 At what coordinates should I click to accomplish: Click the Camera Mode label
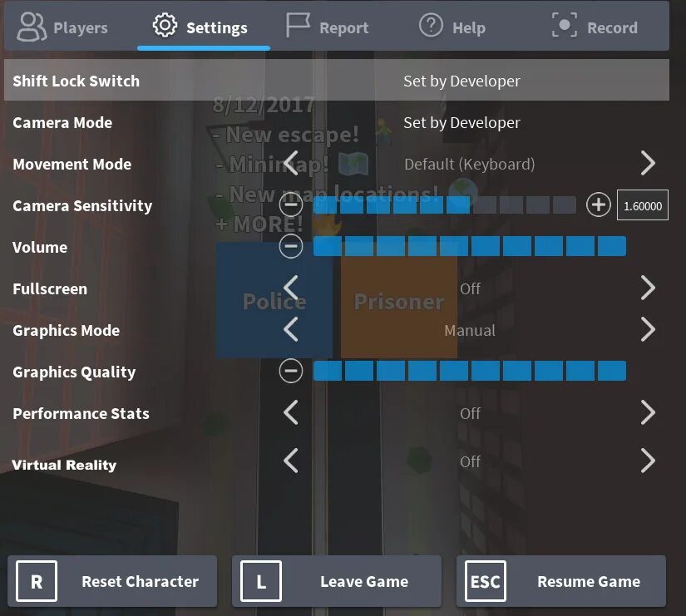(62, 122)
